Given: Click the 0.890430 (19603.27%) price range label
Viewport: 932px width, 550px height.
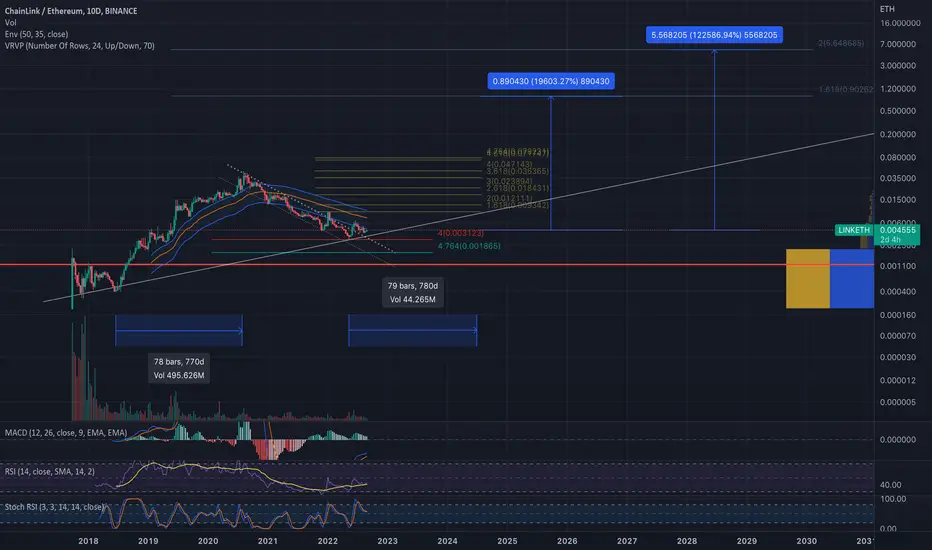Looking at the screenshot, I should [x=550, y=81].
